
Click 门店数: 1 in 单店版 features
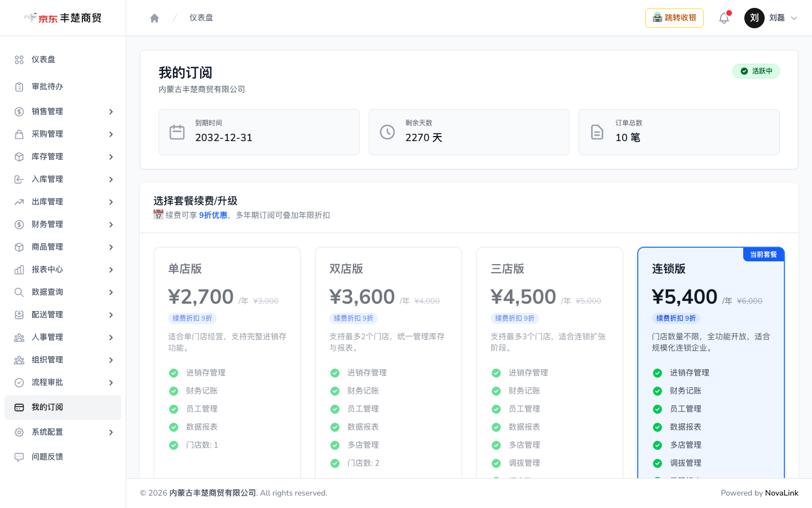(202, 445)
